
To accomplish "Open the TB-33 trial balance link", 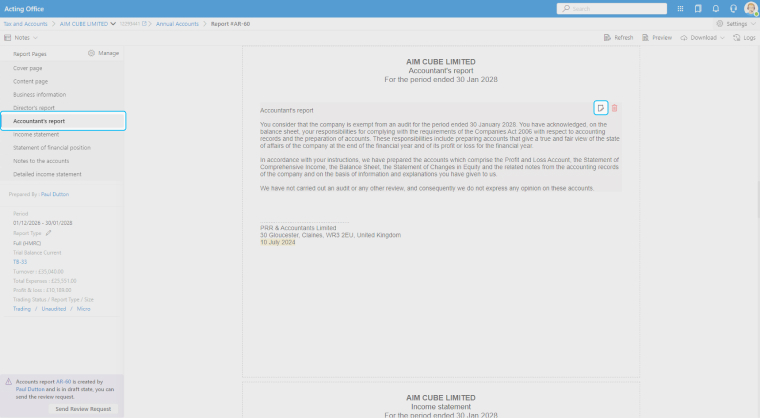I will tap(21, 261).
